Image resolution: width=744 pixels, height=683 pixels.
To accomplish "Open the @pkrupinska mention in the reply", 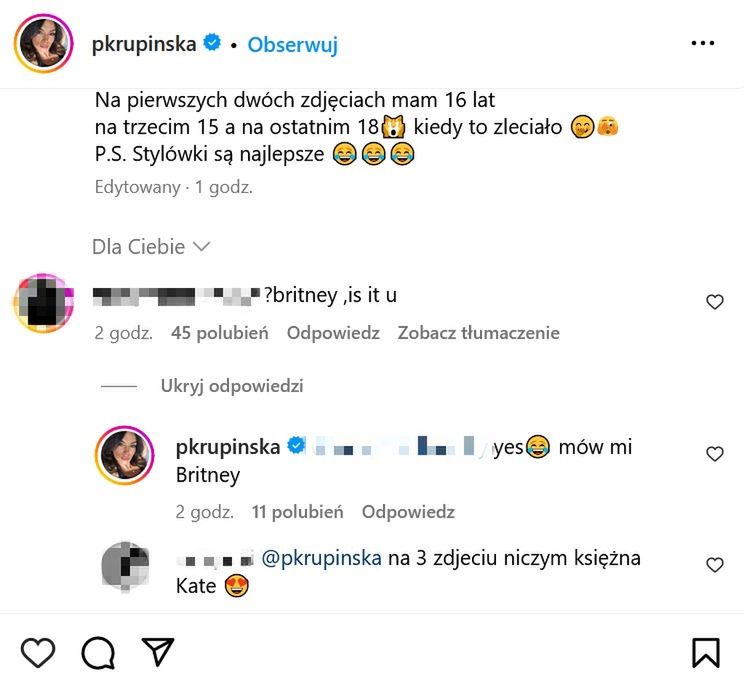I will 321,558.
